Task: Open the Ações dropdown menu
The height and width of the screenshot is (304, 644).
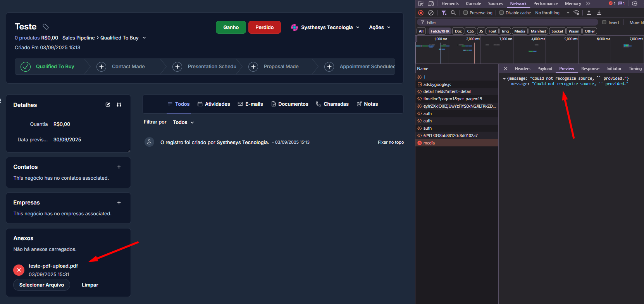Action: (380, 27)
